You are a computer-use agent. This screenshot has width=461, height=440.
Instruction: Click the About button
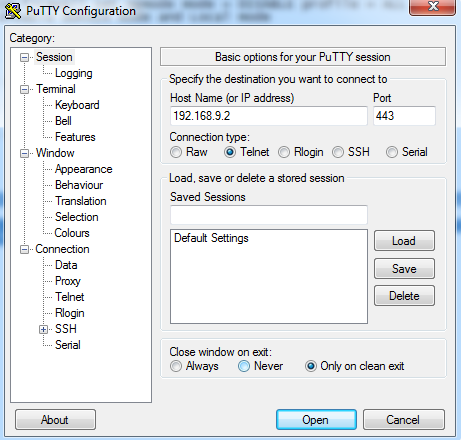(x=55, y=420)
